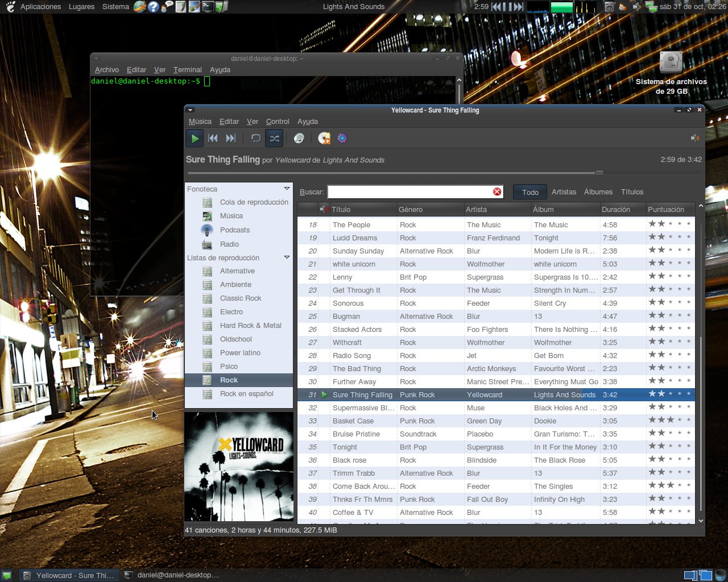Filter search by Artistas
The width and height of the screenshot is (728, 582).
[x=564, y=192]
